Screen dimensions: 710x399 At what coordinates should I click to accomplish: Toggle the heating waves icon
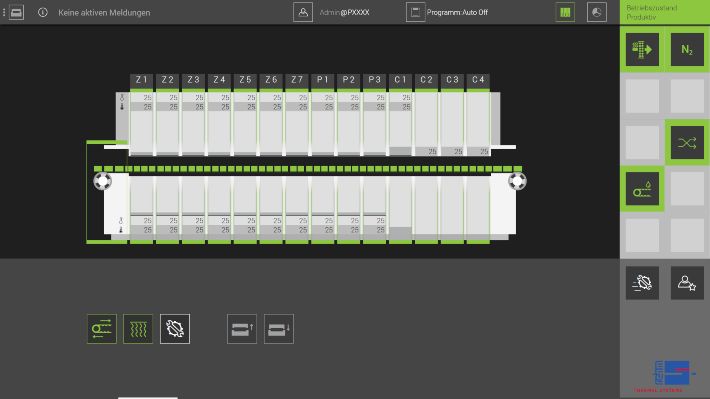click(x=138, y=329)
